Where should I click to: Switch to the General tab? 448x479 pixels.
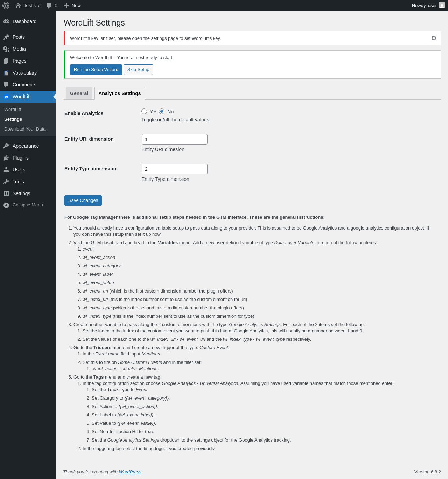pos(79,93)
